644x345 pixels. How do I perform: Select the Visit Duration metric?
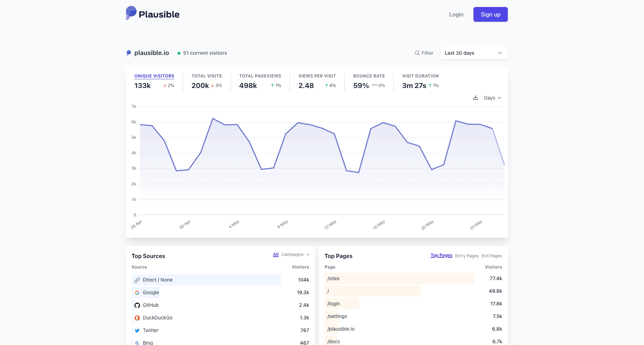[420, 81]
